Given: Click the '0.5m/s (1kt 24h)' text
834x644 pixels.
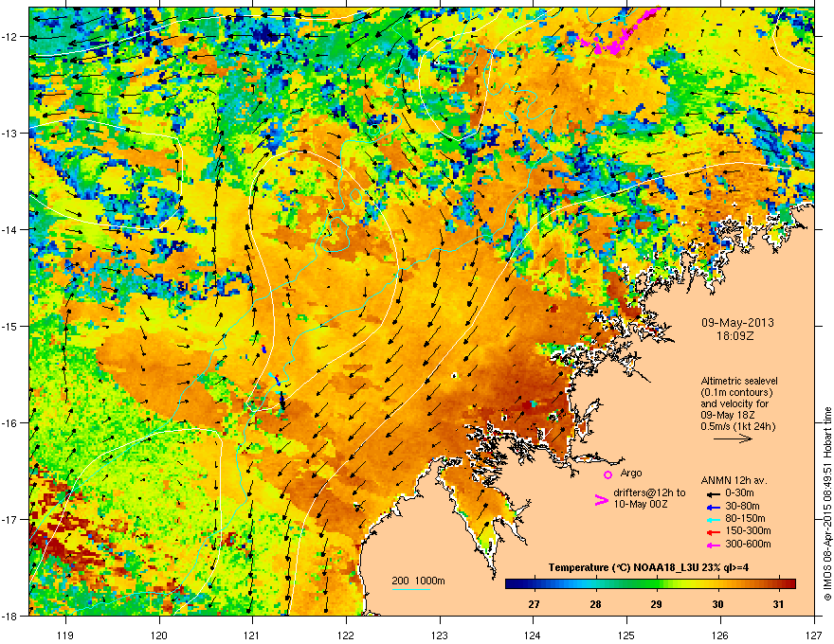Looking at the screenshot, I should [737, 427].
